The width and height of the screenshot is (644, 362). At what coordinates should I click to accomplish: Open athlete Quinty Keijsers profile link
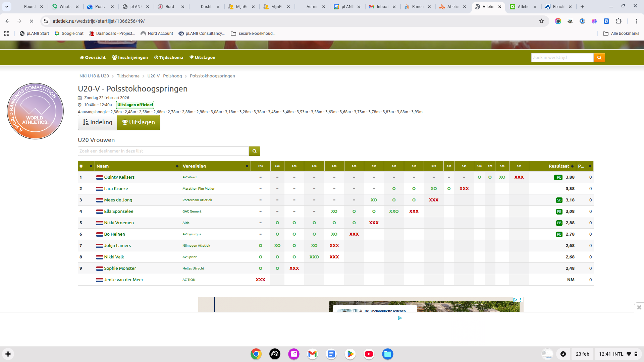click(119, 177)
